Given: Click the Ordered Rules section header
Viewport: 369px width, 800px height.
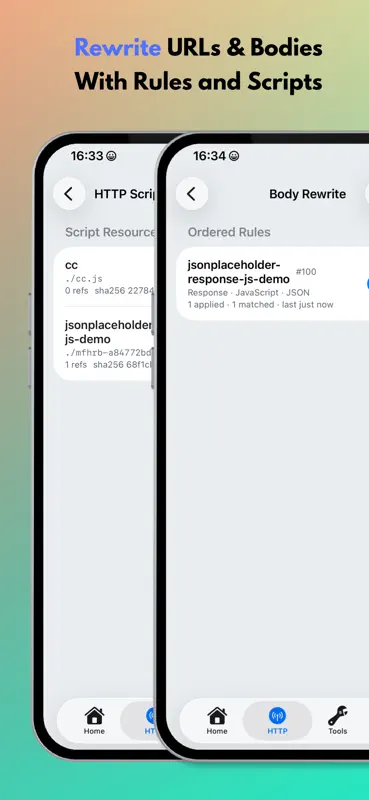Looking at the screenshot, I should point(229,232).
